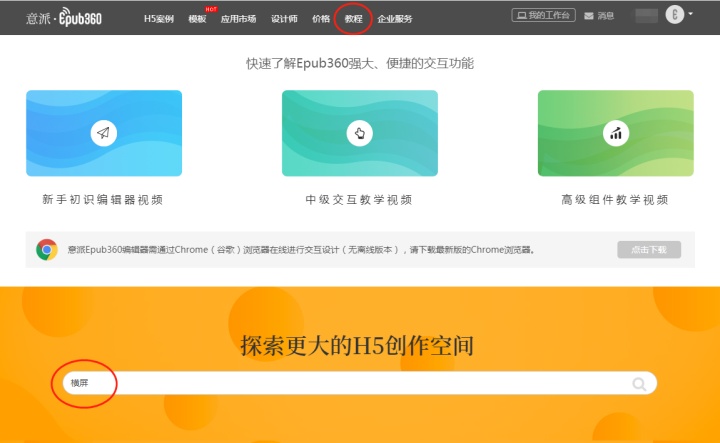The image size is (720, 443).
Task: Click the round user avatar
Action: pyautogui.click(x=675, y=15)
